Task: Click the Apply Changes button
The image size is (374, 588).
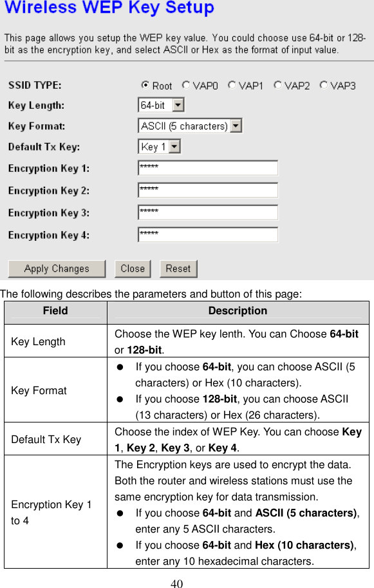Action: [56, 269]
